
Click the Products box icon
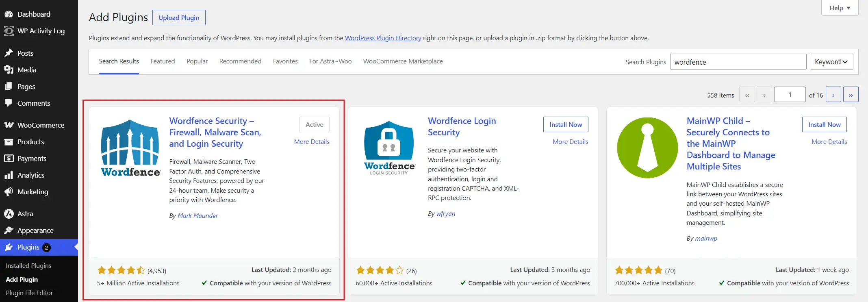click(x=9, y=142)
